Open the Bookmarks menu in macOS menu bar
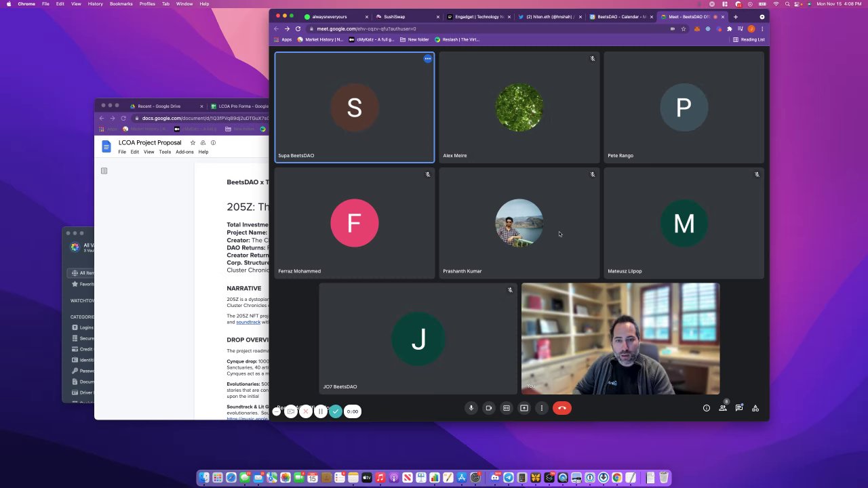868x488 pixels. 121,4
